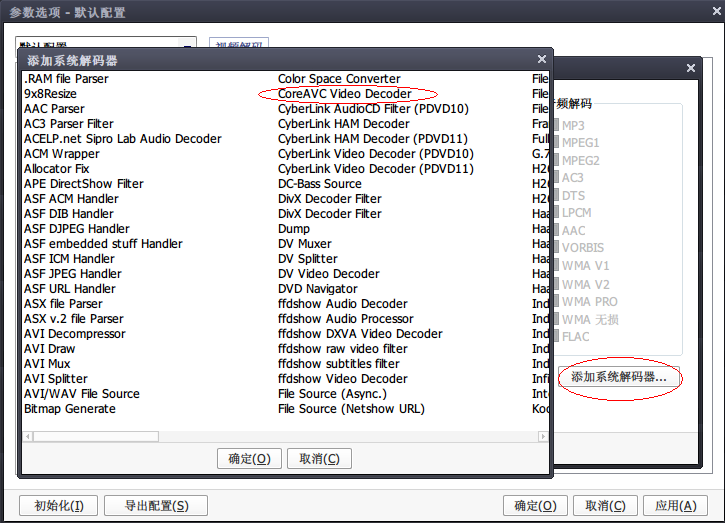This screenshot has height=523, width=725.
Task: Select Allocator Fix entry
Action: point(56,169)
